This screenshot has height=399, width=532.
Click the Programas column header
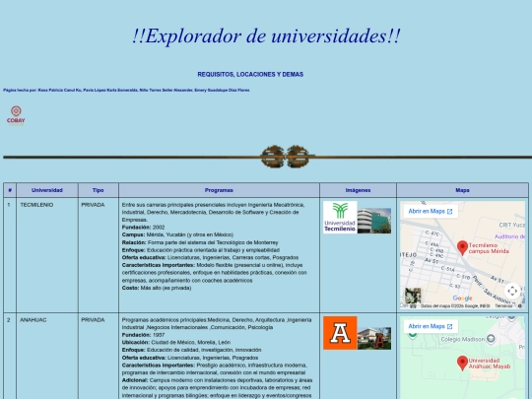[x=219, y=190]
